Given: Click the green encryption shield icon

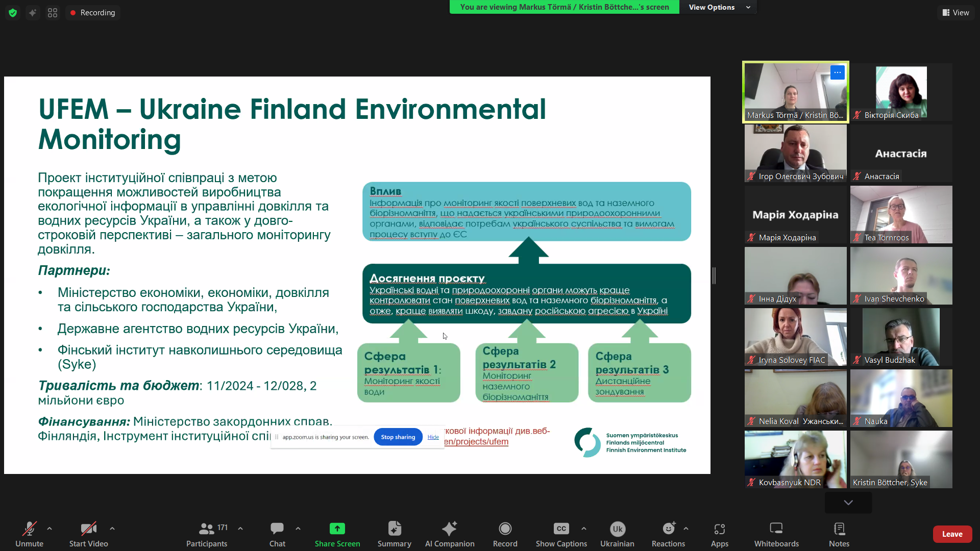Looking at the screenshot, I should (13, 13).
